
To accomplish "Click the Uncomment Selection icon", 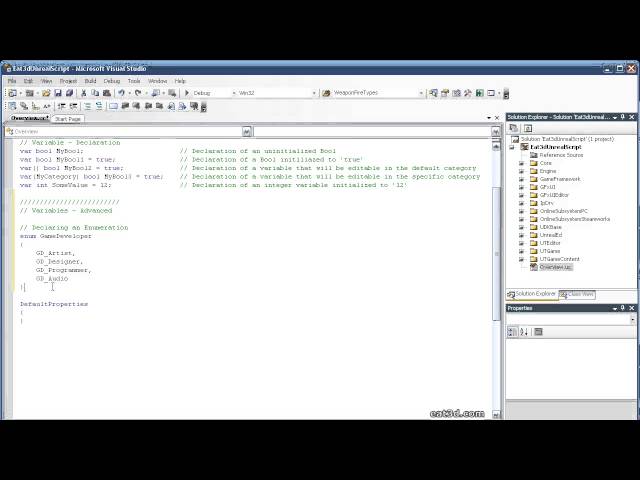I will [99, 106].
